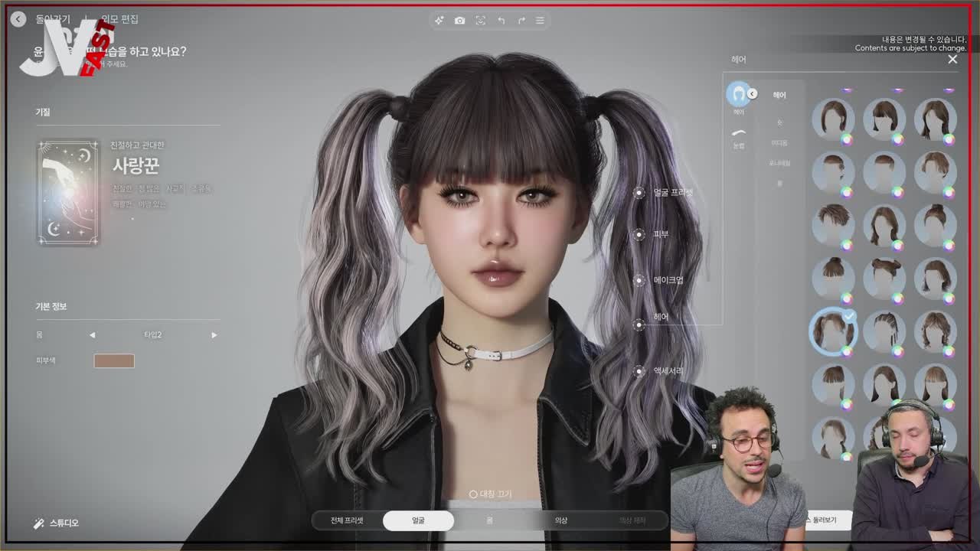Choose the 포니테일 ponytail subcategory
The width and height of the screenshot is (980, 551).
coord(779,163)
